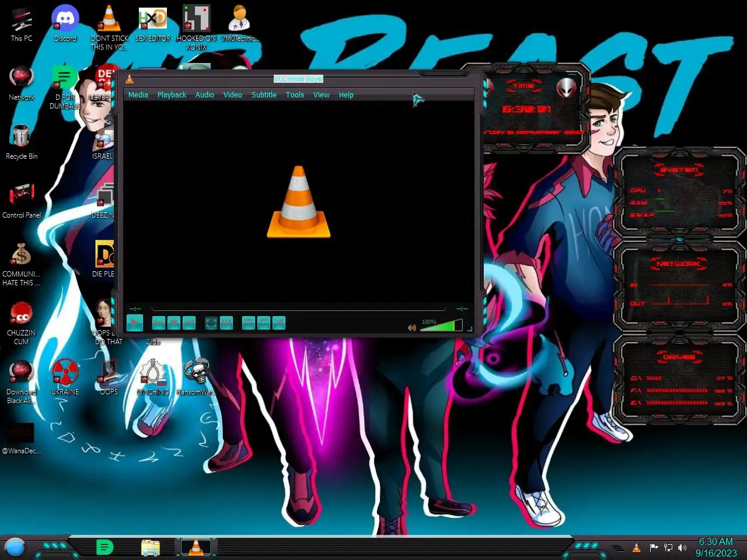The height and width of the screenshot is (560, 747).
Task: Open network tray icon
Action: click(668, 548)
